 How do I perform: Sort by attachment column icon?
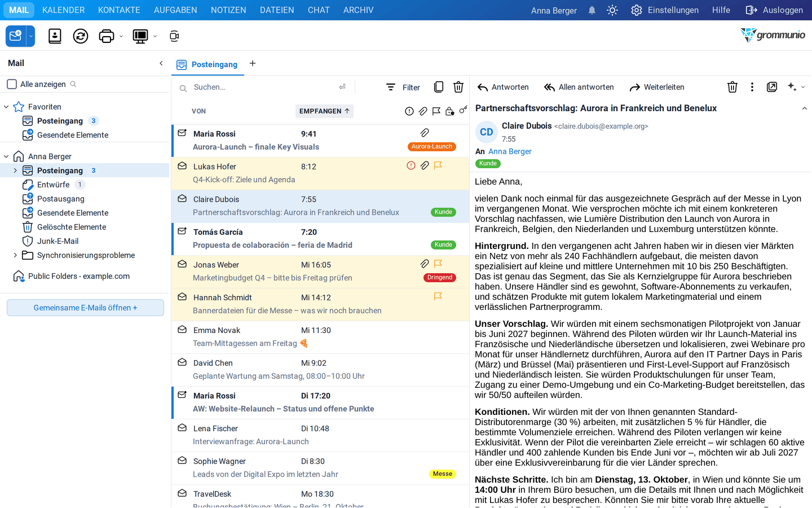coord(423,111)
